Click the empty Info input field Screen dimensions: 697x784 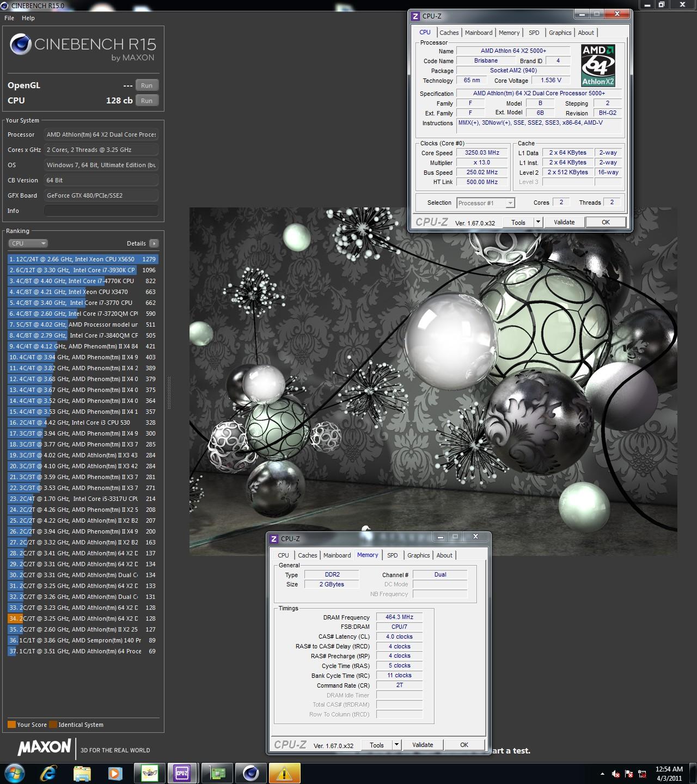(101, 211)
